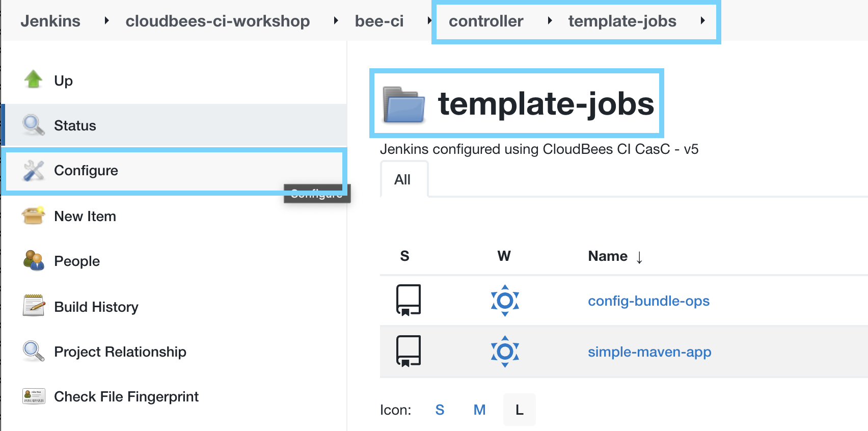868x431 pixels.
Task: Open the bee-ci breadcrumb item
Action: click(379, 21)
